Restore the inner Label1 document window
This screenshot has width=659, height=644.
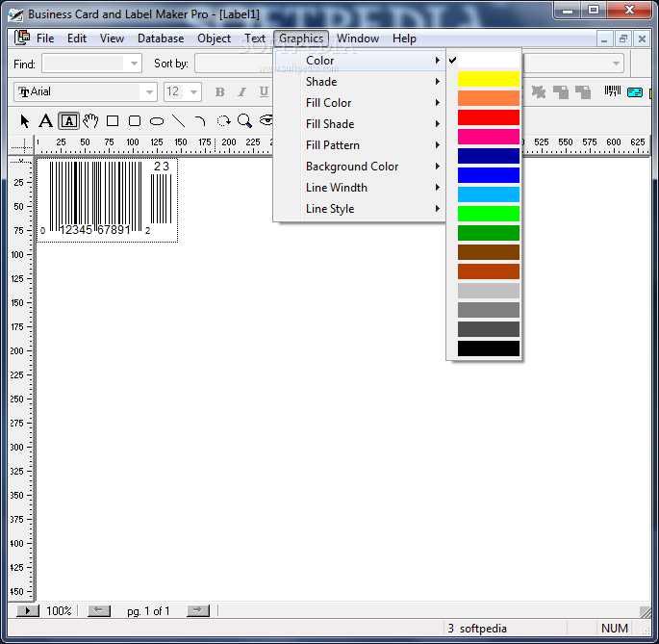[622, 39]
